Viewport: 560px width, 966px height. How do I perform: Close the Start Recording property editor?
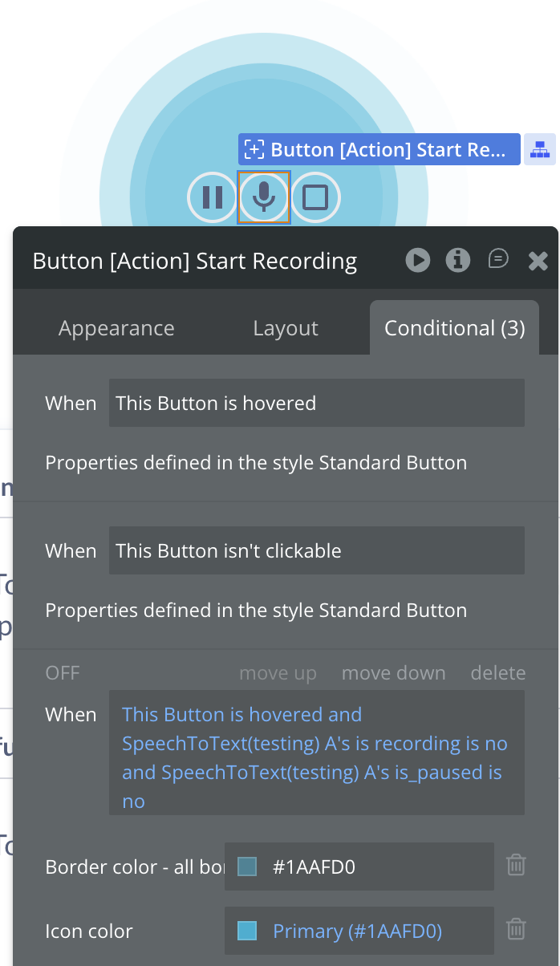click(x=538, y=260)
